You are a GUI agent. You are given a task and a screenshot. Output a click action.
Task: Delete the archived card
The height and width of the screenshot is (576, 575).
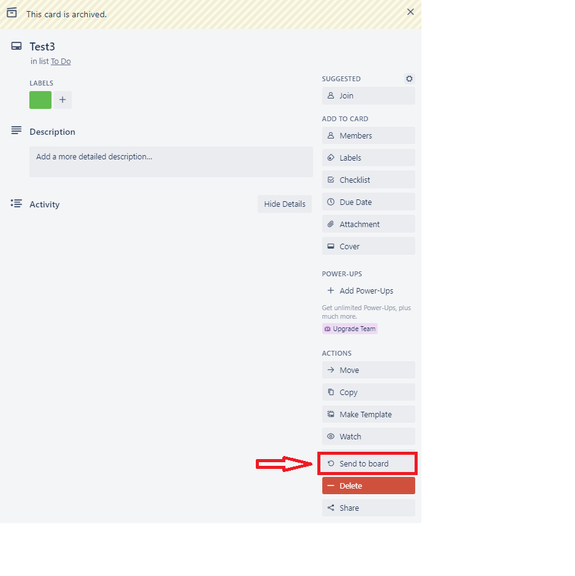pos(368,486)
